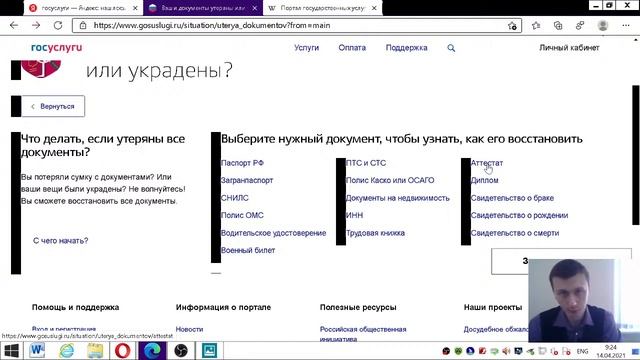Open the СНИЛС link
640x360 pixels.
[x=234, y=198]
